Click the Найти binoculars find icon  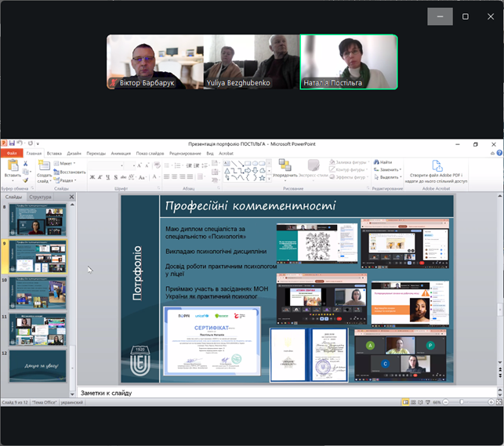click(x=383, y=162)
